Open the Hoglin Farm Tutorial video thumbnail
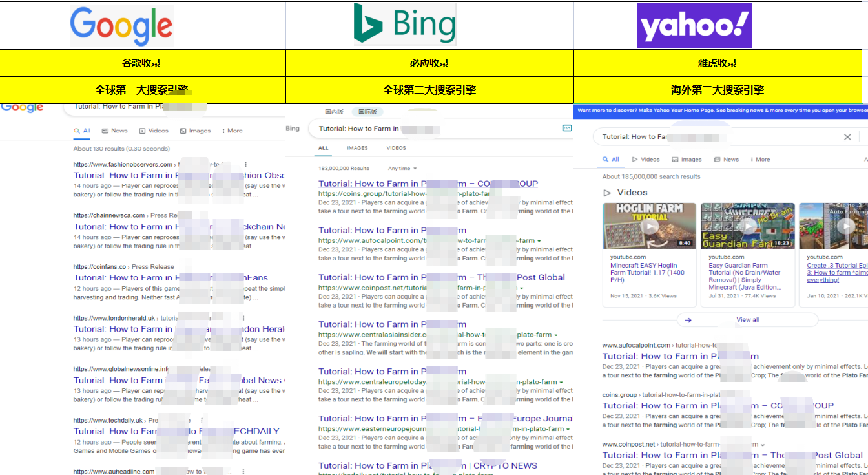Screen dimensions: 868x475 pos(649,226)
